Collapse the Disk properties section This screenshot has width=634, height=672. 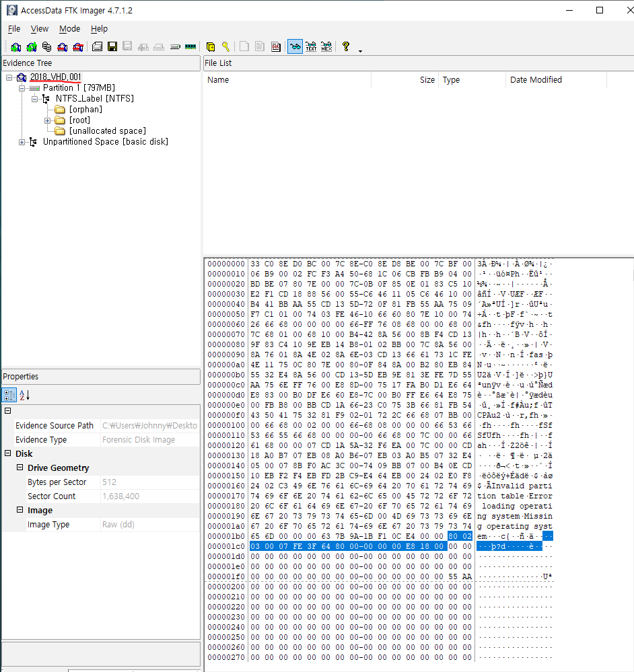7,453
